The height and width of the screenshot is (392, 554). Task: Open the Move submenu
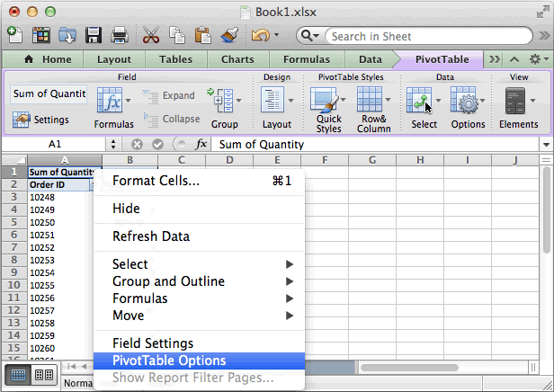point(200,316)
